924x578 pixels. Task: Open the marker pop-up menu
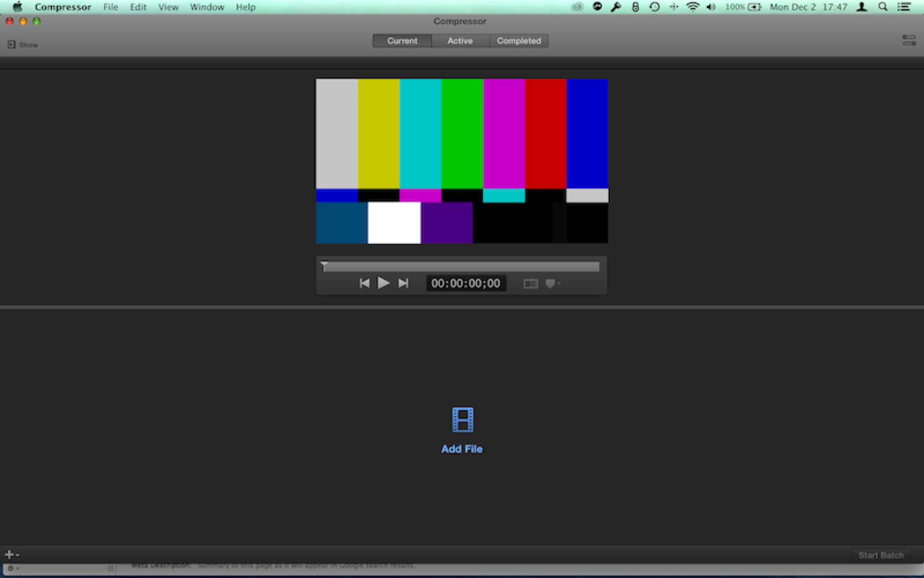coord(552,284)
